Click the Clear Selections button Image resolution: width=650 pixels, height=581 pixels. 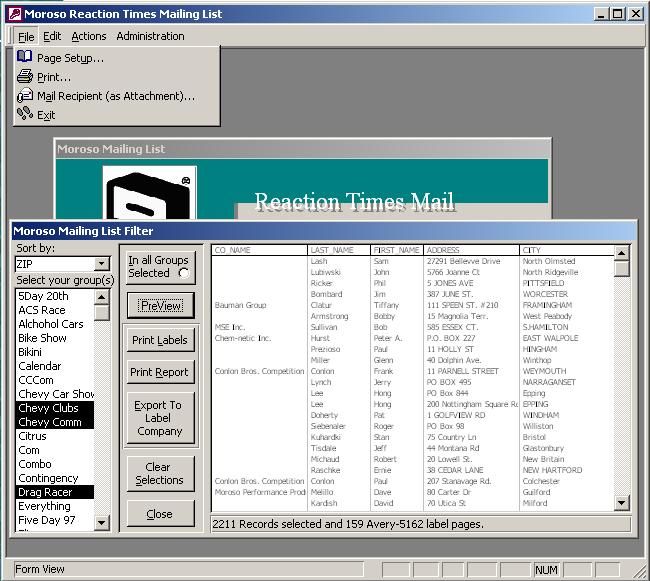point(160,473)
